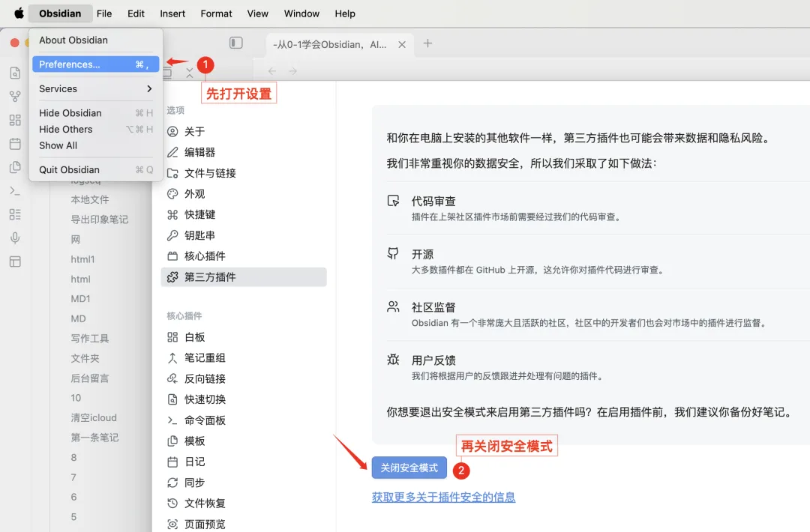Screen dimensions: 810x532
Task: Open the Insert menu
Action: click(172, 13)
